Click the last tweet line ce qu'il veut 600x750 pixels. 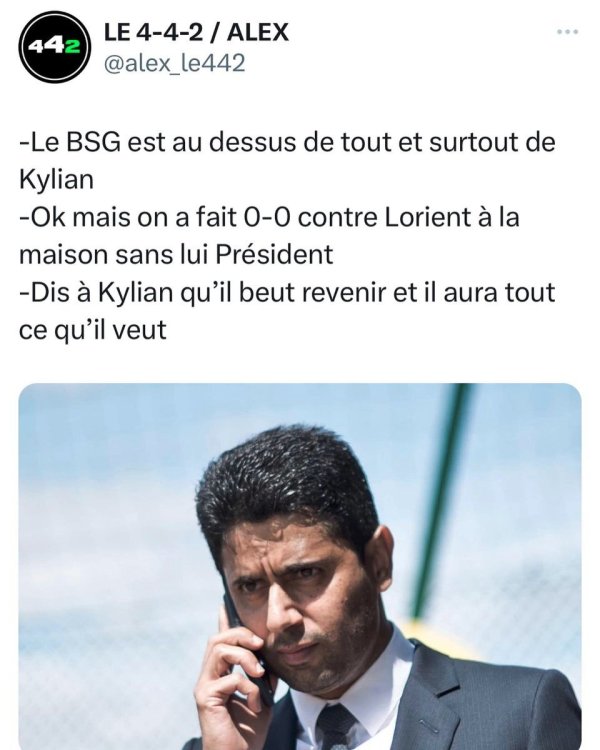(x=93, y=330)
